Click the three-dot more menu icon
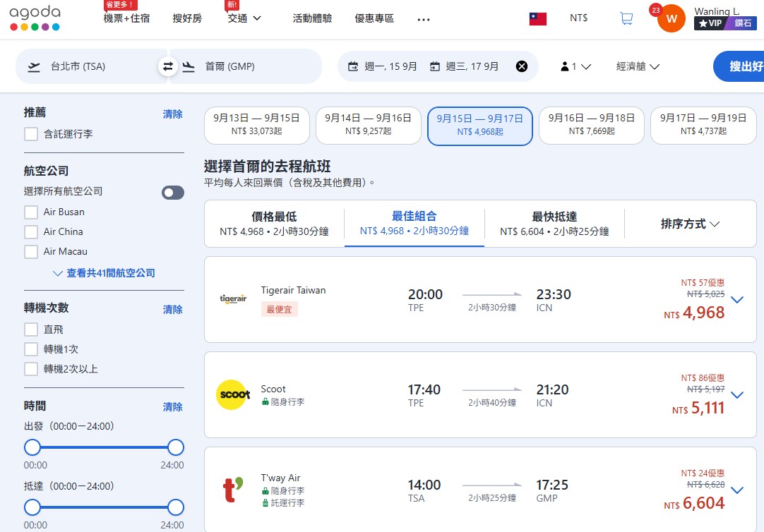 tap(424, 19)
